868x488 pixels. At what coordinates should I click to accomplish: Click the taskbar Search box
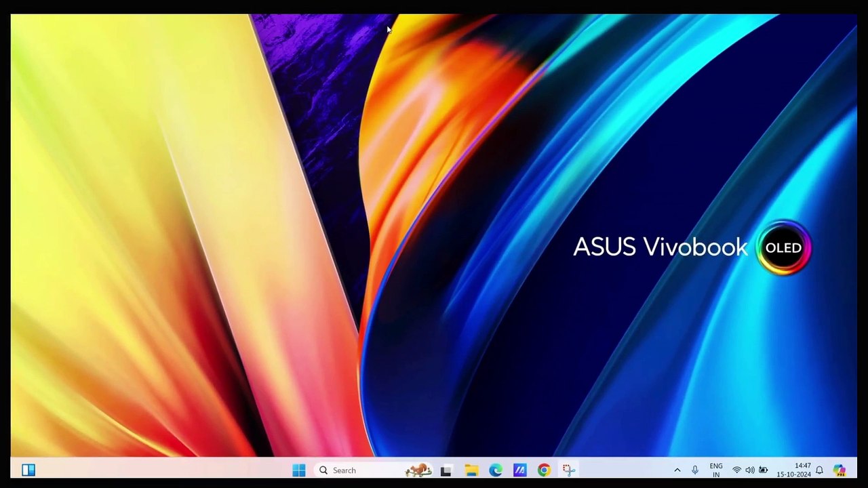pyautogui.click(x=374, y=470)
